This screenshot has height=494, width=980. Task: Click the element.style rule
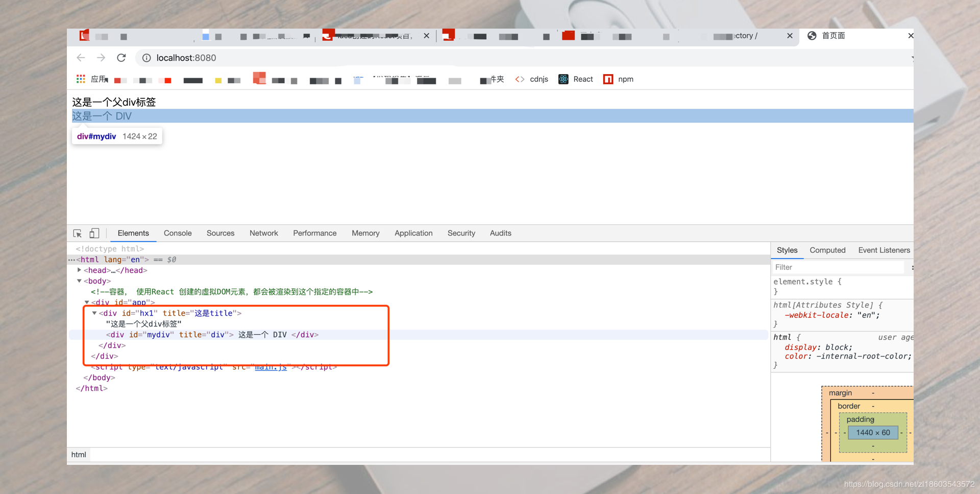pyautogui.click(x=807, y=281)
